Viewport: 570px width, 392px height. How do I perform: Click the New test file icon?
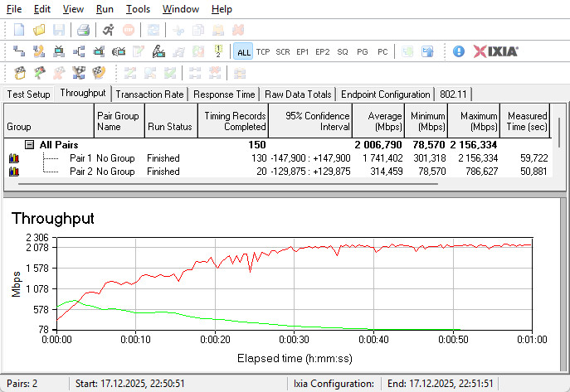[x=19, y=30]
